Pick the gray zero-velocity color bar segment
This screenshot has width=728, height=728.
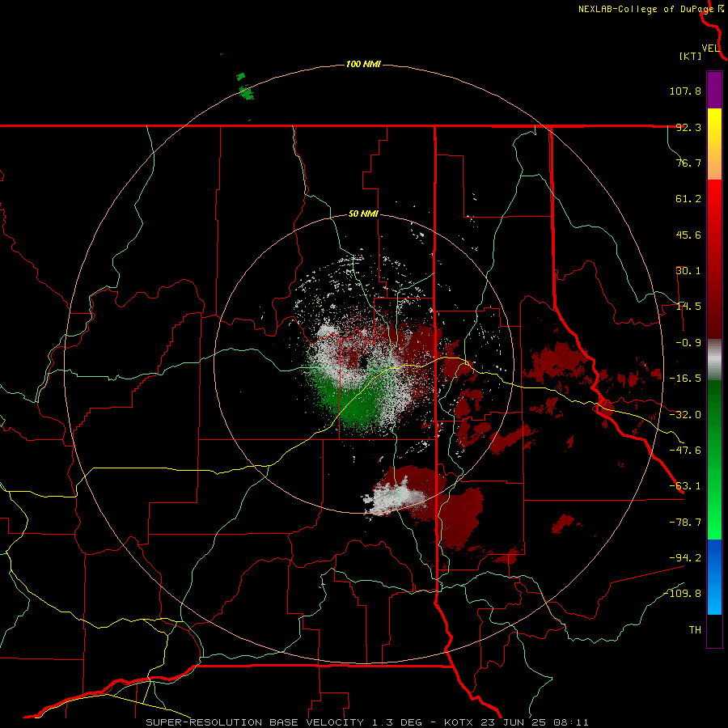pyautogui.click(x=714, y=360)
